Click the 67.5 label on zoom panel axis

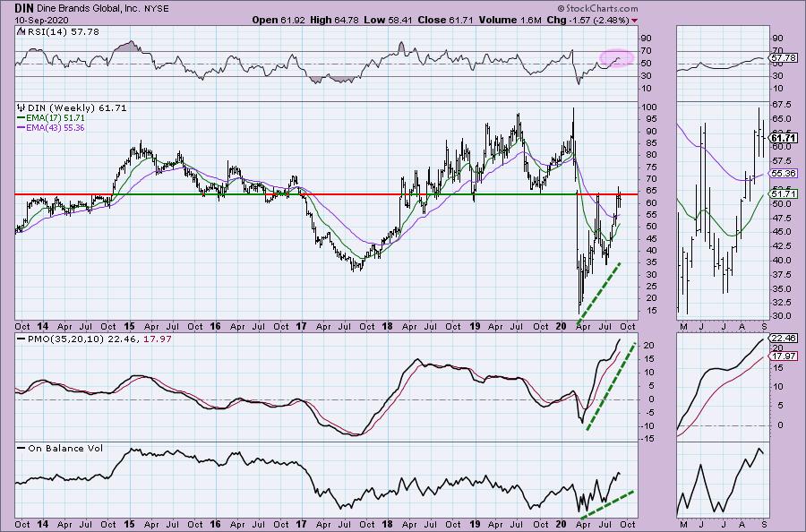[780, 105]
